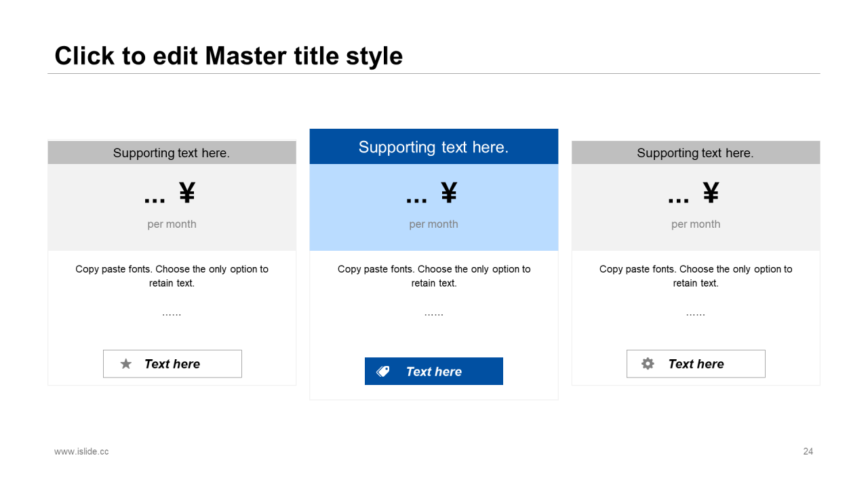868x488 pixels.
Task: Select 'per month' text in the middle card
Action: pyautogui.click(x=433, y=224)
